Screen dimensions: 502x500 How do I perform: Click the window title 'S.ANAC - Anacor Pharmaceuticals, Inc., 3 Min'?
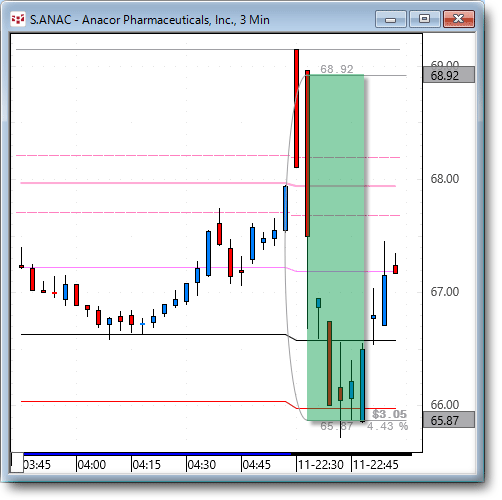150,20
